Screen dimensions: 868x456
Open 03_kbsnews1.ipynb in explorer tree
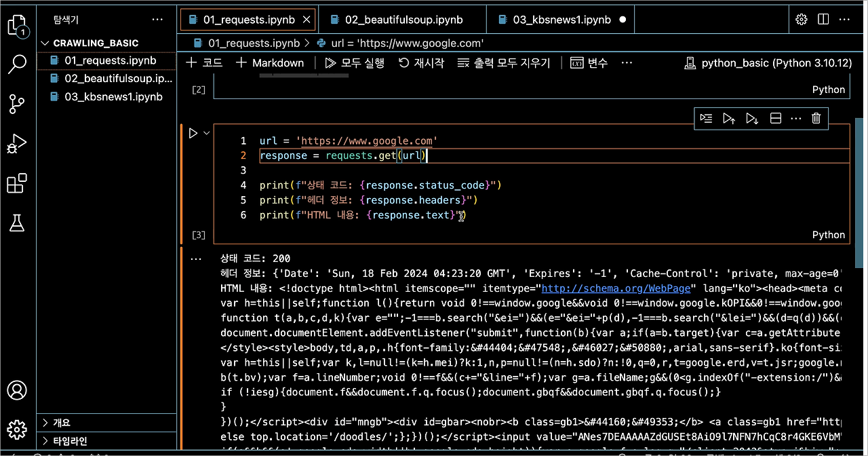point(107,96)
